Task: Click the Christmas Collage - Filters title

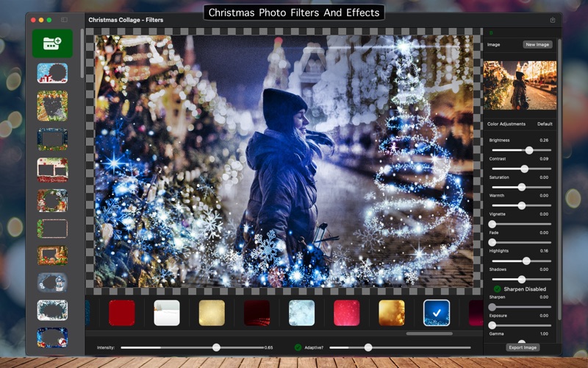Action: (126, 20)
